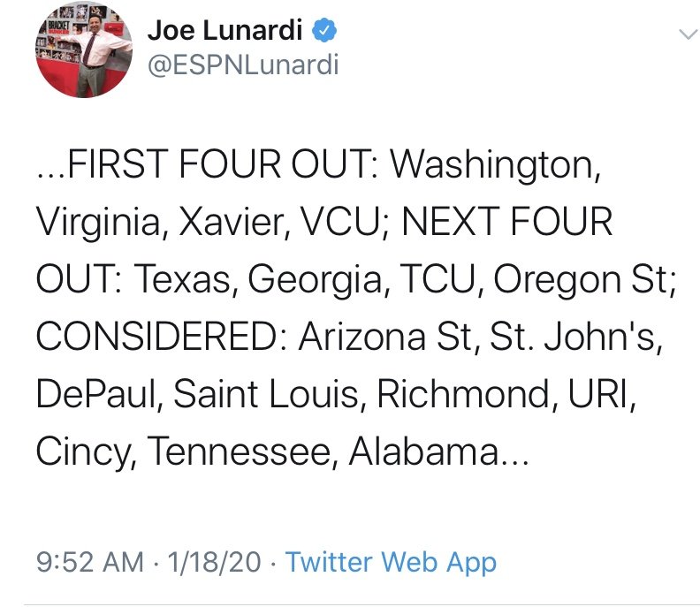
Task: Open the tweet options chevron menu
Action: tap(687, 34)
